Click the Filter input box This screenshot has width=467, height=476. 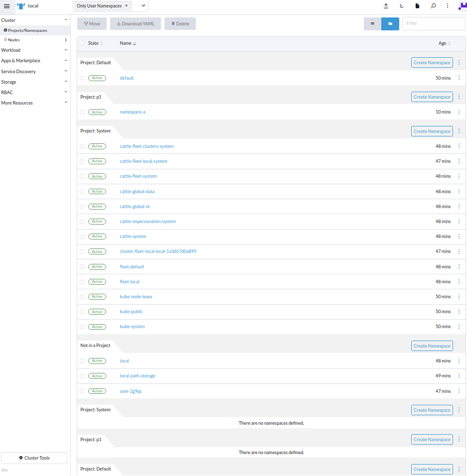point(433,23)
